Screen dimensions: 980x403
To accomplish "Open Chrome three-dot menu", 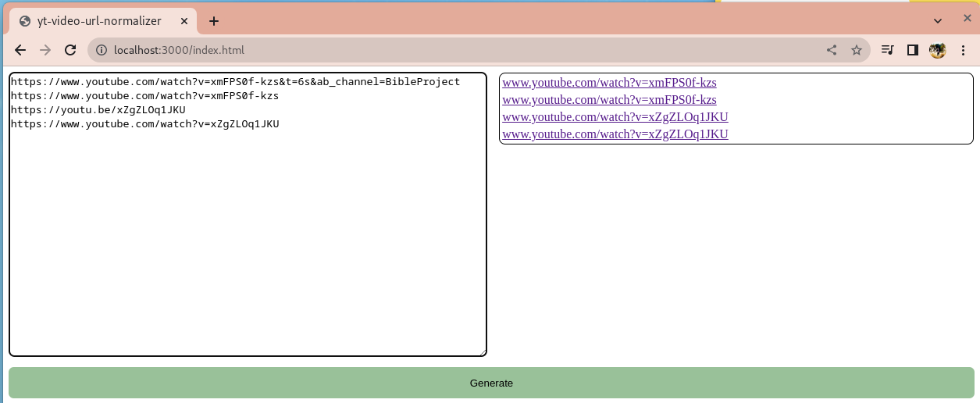I will tap(963, 50).
